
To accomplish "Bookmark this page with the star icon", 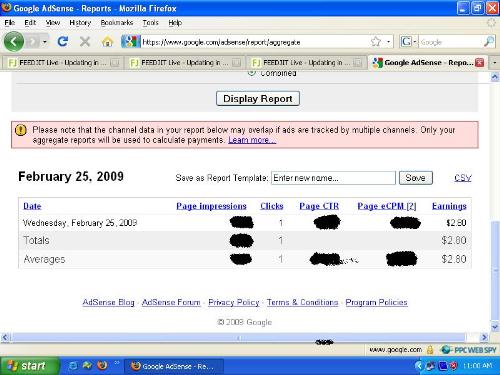I will pyautogui.click(x=376, y=42).
